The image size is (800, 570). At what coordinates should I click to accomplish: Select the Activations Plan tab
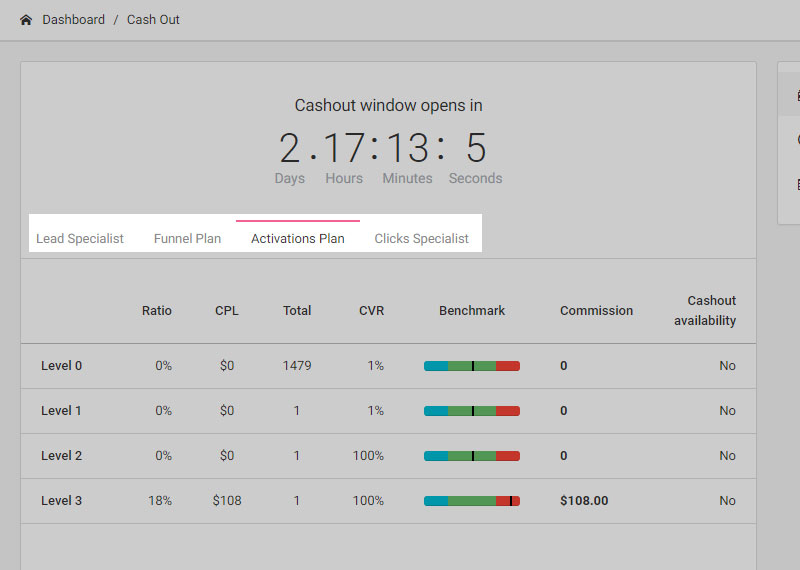click(297, 238)
